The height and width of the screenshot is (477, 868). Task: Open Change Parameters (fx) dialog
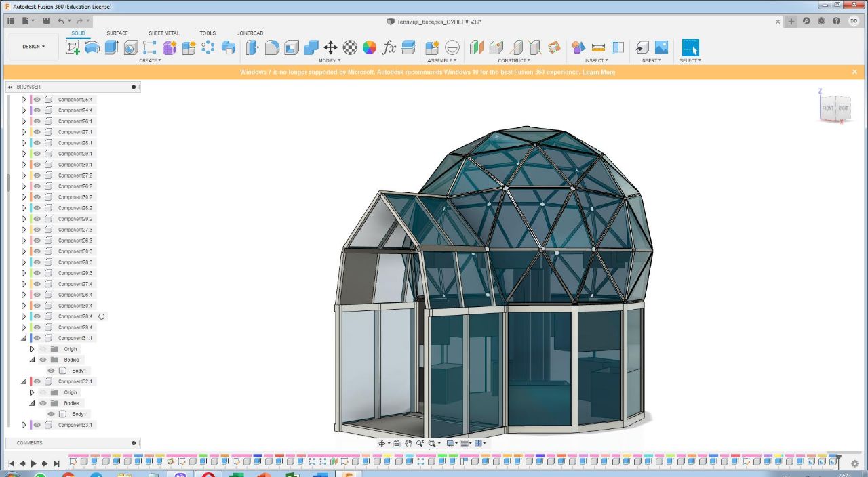389,47
